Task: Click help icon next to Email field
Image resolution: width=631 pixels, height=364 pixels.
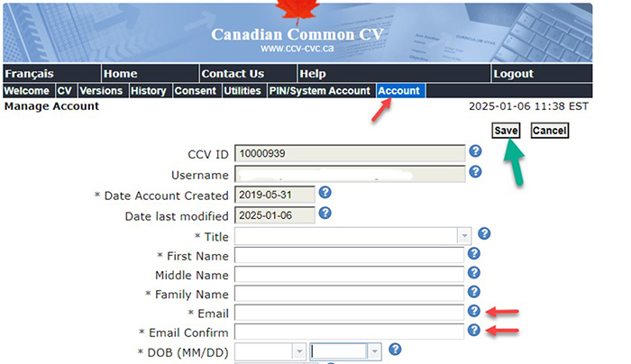Action: (x=475, y=311)
